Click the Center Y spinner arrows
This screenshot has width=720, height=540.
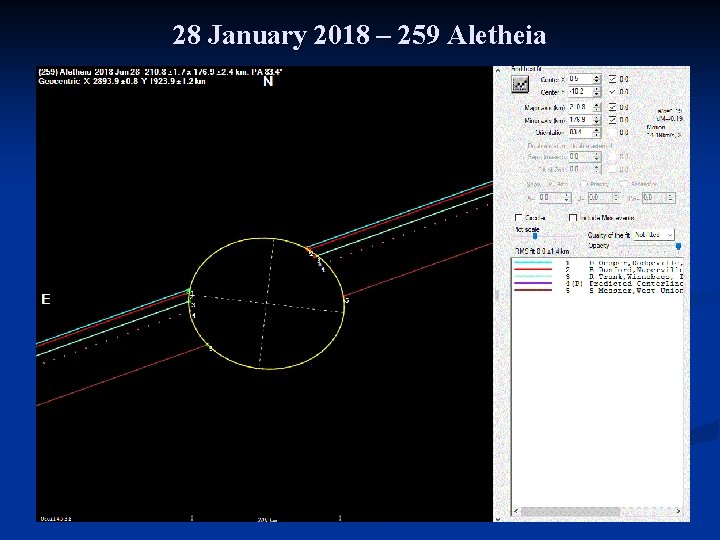(x=596, y=92)
